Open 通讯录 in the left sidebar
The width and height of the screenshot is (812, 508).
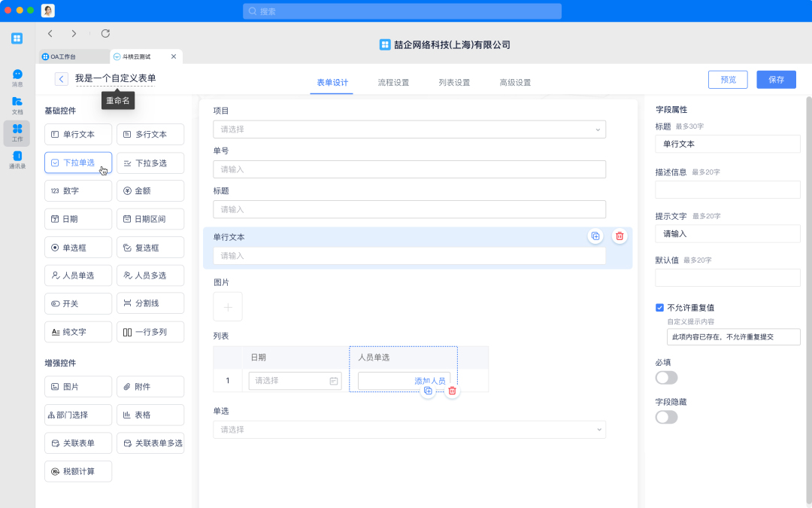click(17, 160)
